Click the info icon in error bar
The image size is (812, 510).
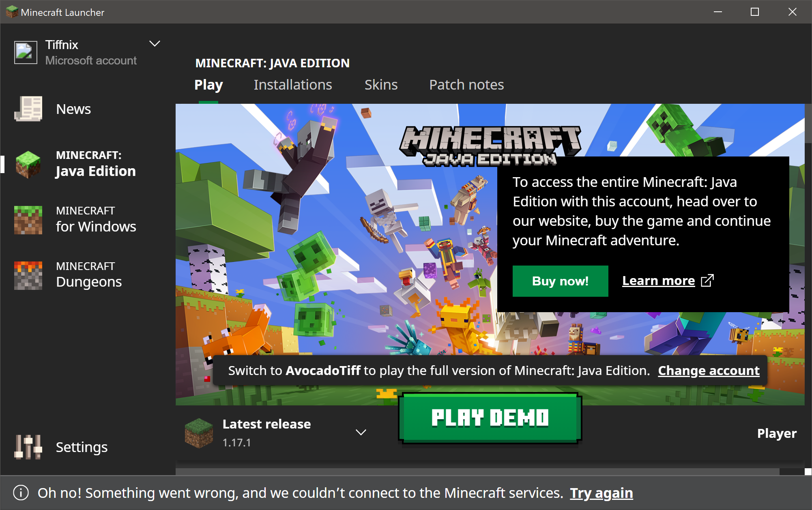click(x=21, y=493)
